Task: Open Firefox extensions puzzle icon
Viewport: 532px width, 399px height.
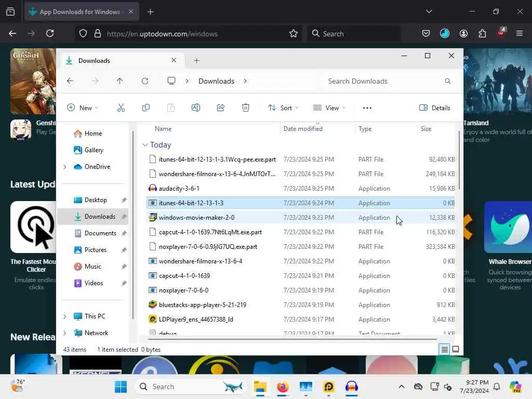Action: pyautogui.click(x=482, y=34)
